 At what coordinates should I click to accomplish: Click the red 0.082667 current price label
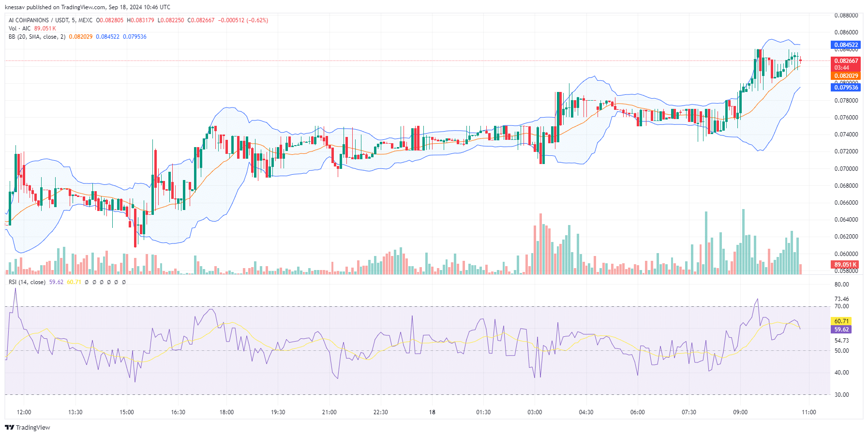[846, 61]
